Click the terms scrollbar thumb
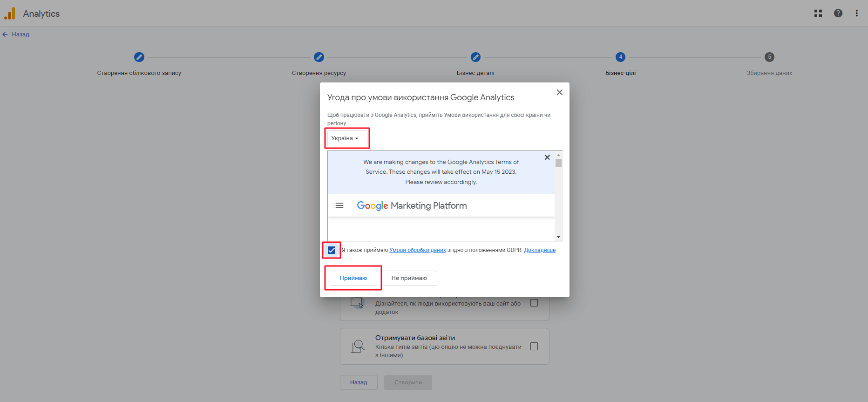Image resolution: width=868 pixels, height=402 pixels. 558,163
